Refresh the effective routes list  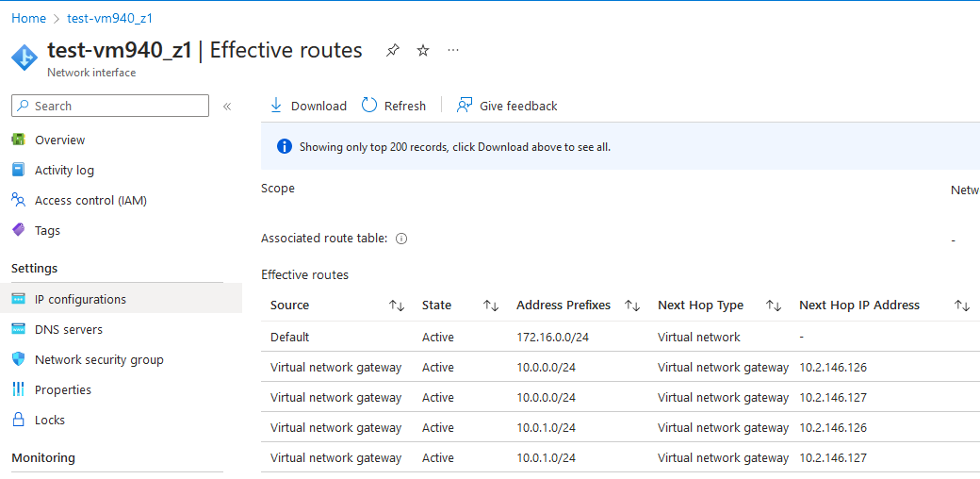[x=394, y=106]
